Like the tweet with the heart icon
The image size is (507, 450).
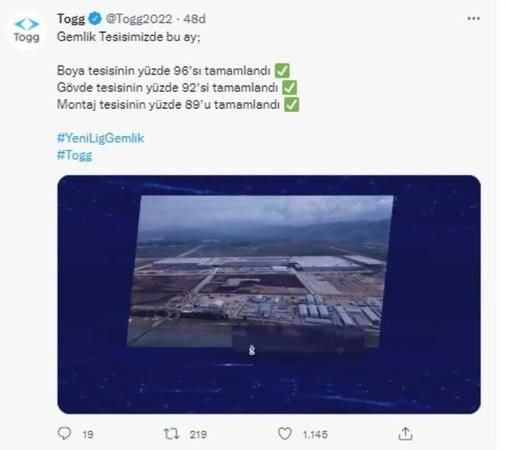click(x=285, y=434)
